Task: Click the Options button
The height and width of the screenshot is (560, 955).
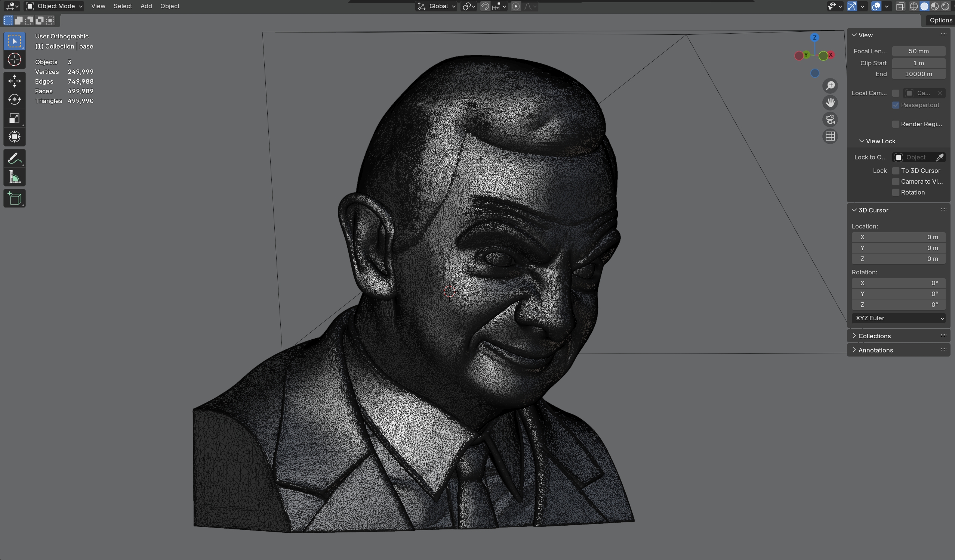Action: tap(940, 21)
